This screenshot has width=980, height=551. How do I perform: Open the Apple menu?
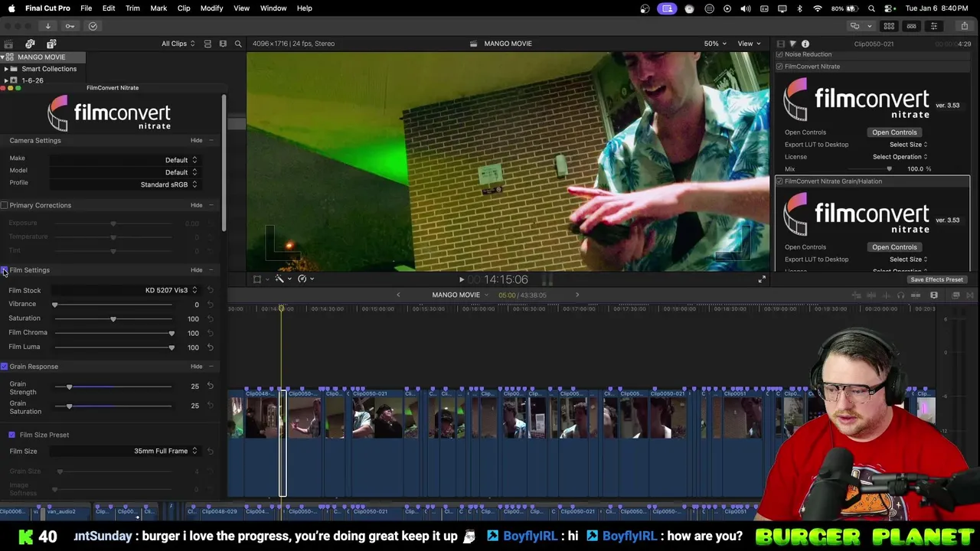coord(11,8)
